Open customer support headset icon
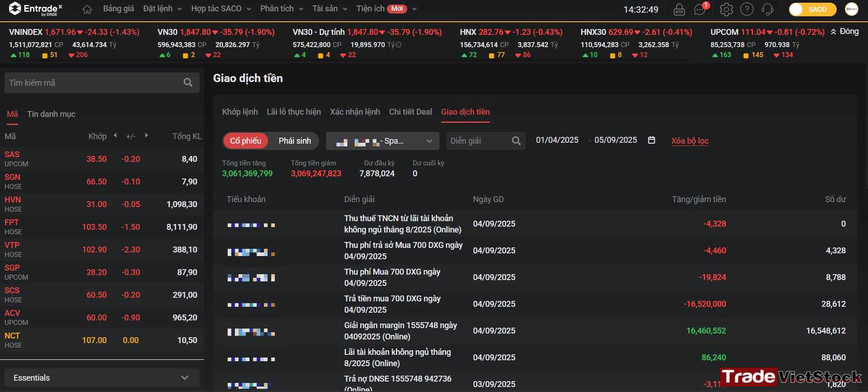 coord(768,9)
